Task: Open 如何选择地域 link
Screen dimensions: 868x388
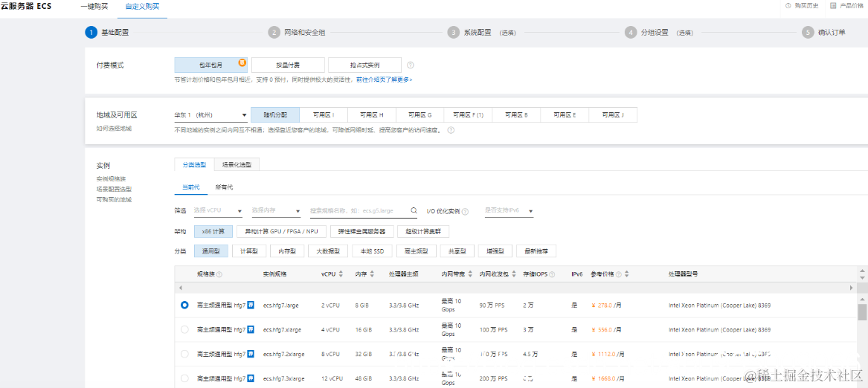Action: 114,129
